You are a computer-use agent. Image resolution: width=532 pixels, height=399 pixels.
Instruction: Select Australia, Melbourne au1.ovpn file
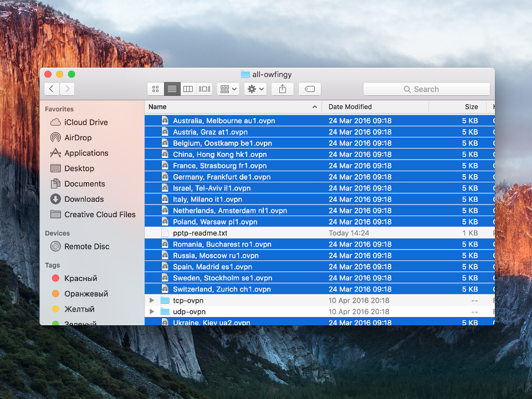[320, 121]
